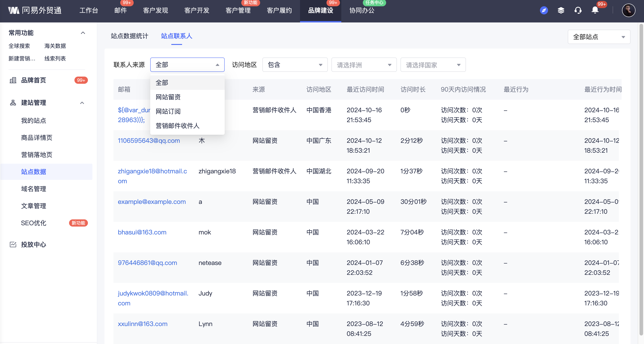
Task: Switch to the 站点数据统计 tab
Action: [x=130, y=36]
